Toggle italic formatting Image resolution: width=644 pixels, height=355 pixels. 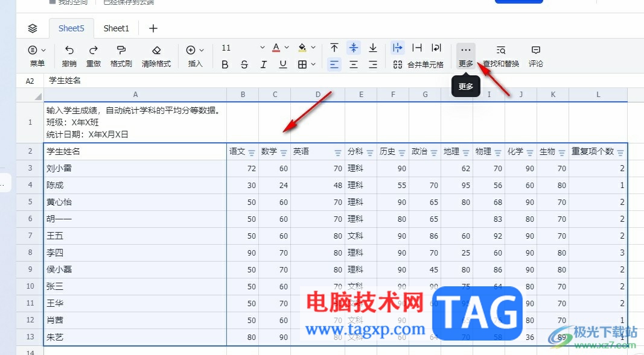point(264,64)
